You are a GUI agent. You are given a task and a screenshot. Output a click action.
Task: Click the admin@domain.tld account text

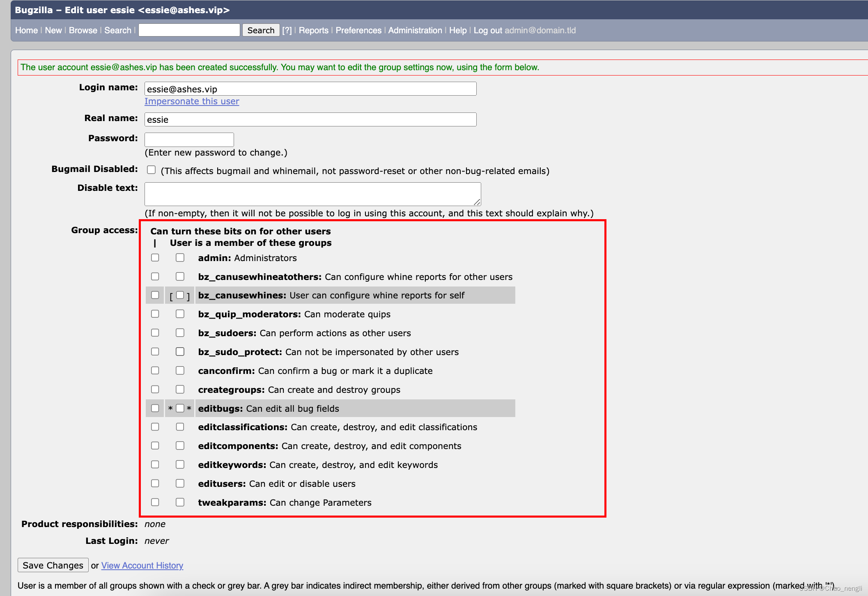540,30
